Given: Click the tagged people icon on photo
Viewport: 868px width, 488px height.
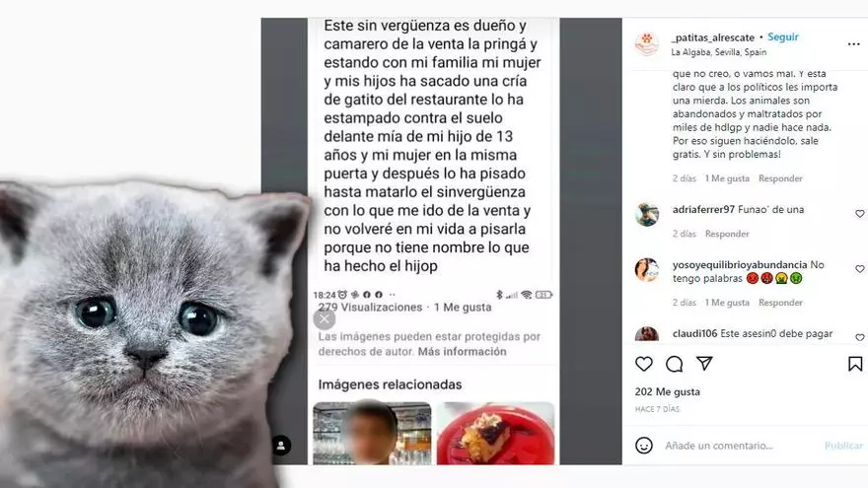Looking at the screenshot, I should [x=281, y=446].
